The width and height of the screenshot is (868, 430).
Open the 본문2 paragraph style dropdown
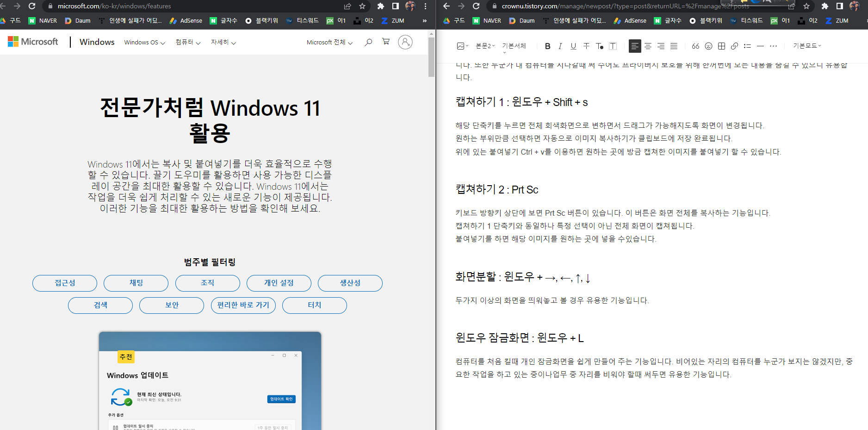point(485,46)
